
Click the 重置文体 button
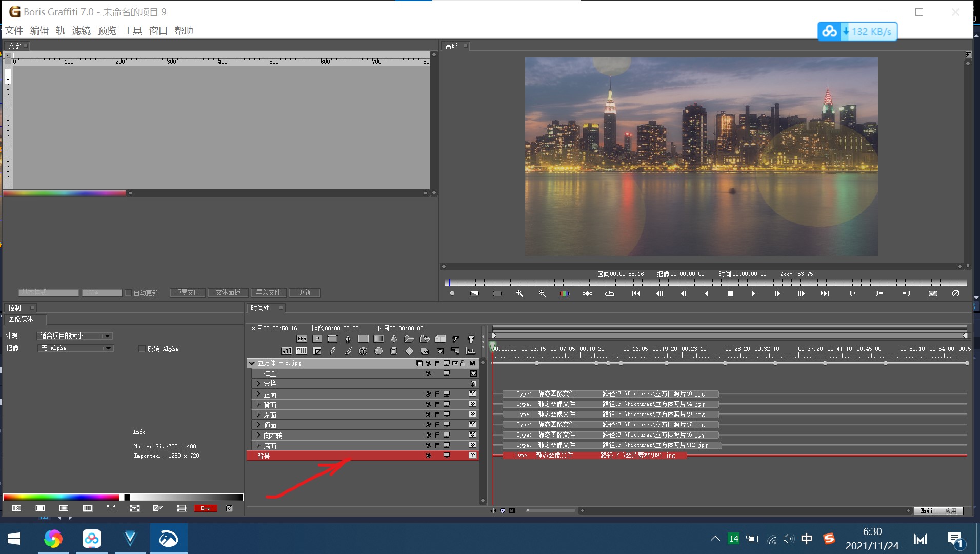point(187,293)
